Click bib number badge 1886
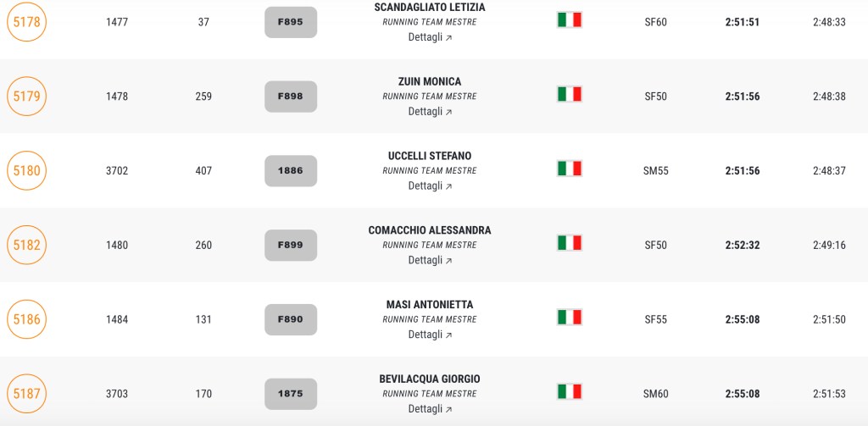Screen dimensions: 868x426 click(291, 171)
